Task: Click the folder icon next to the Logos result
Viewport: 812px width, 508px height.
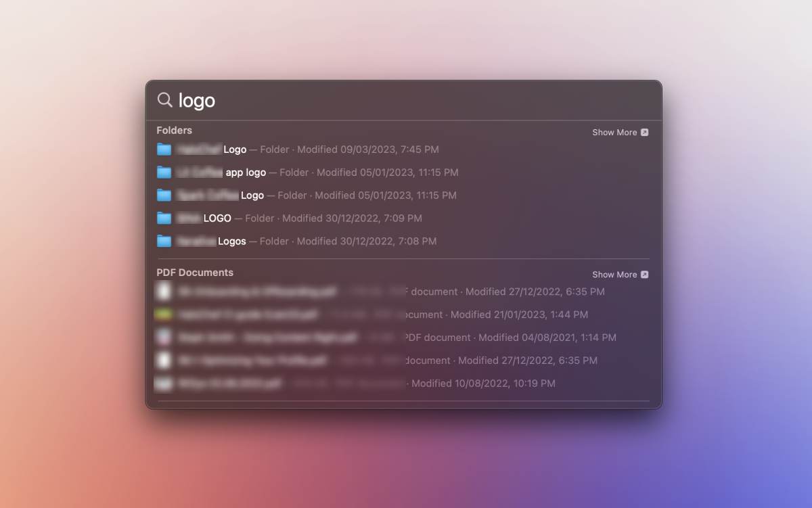Action: (164, 241)
